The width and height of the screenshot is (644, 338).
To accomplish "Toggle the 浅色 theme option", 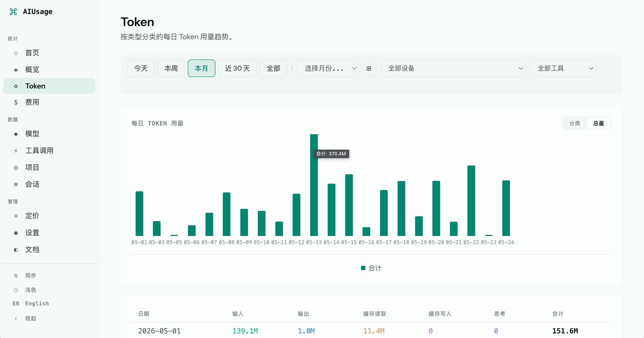I will tap(49, 290).
